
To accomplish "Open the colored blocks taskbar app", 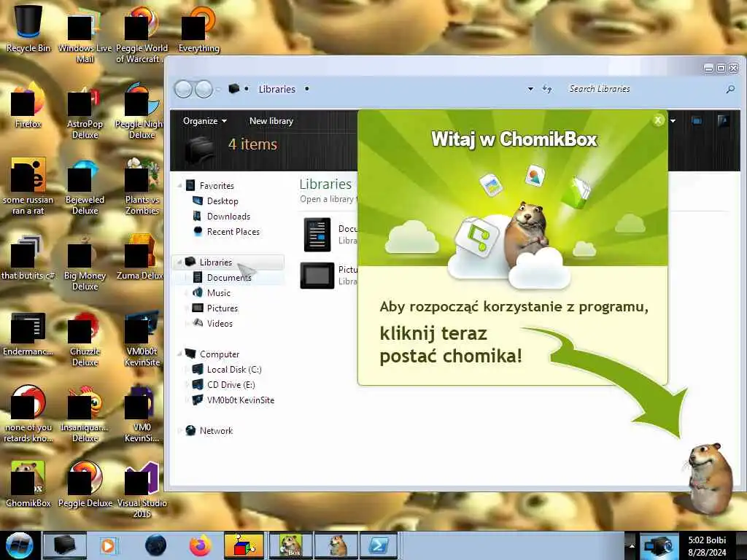I will 244,545.
